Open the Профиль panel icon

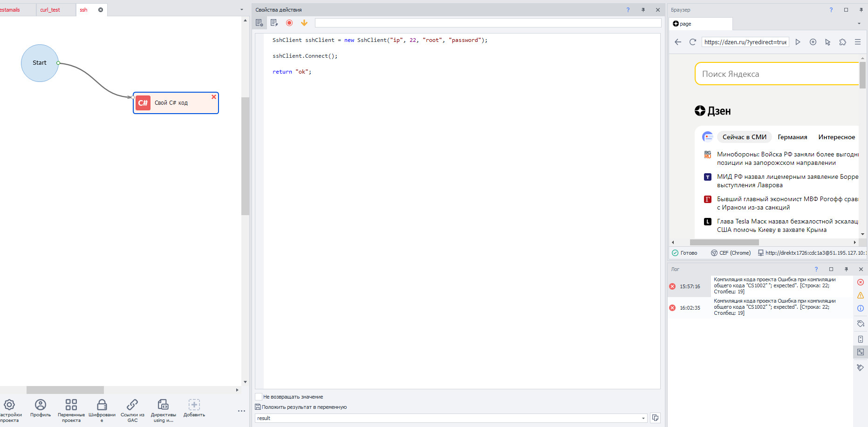coord(41,405)
